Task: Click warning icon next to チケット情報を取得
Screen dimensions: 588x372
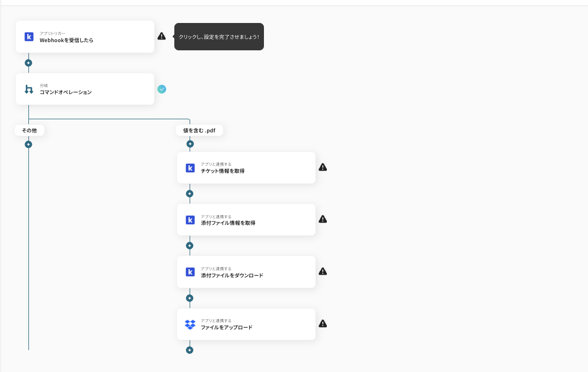Action: (x=322, y=167)
